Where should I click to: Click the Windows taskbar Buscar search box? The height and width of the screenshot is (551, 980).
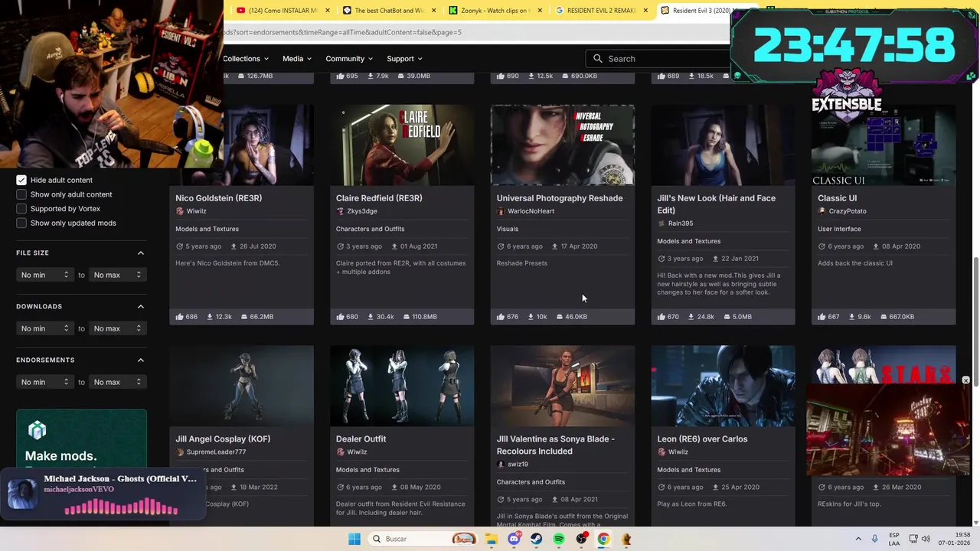pyautogui.click(x=423, y=539)
